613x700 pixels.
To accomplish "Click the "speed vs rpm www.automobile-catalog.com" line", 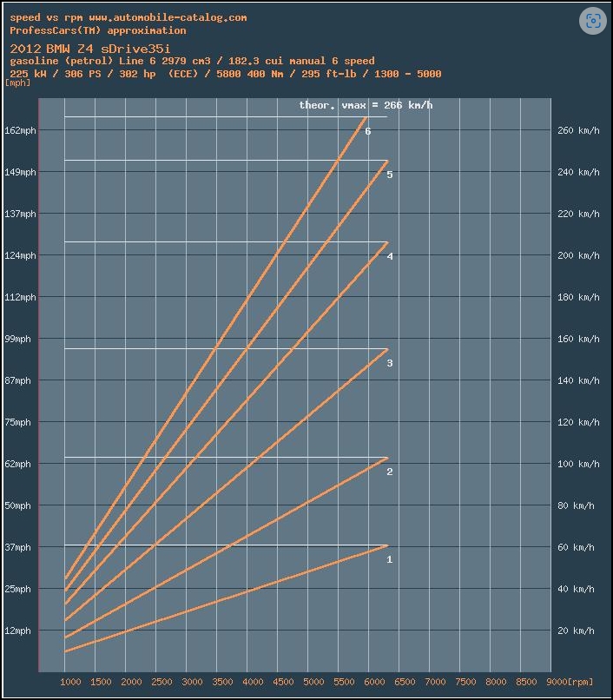I will [129, 18].
